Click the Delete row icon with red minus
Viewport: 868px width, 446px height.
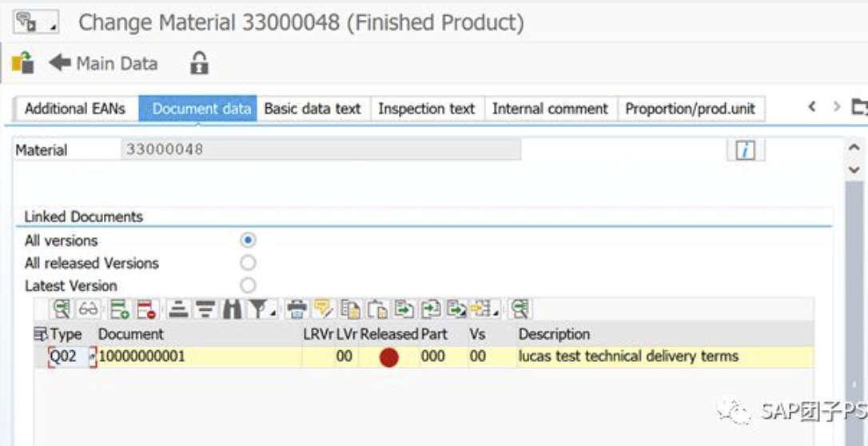(x=147, y=309)
